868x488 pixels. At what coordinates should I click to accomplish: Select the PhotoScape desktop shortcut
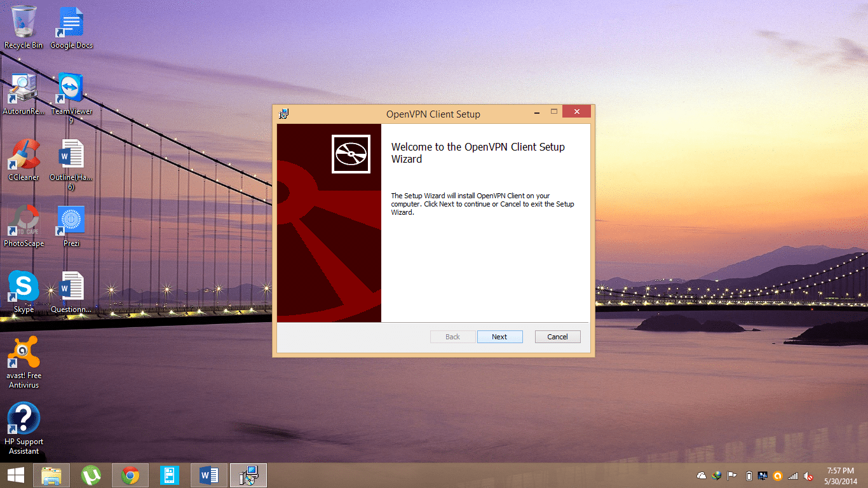(24, 224)
